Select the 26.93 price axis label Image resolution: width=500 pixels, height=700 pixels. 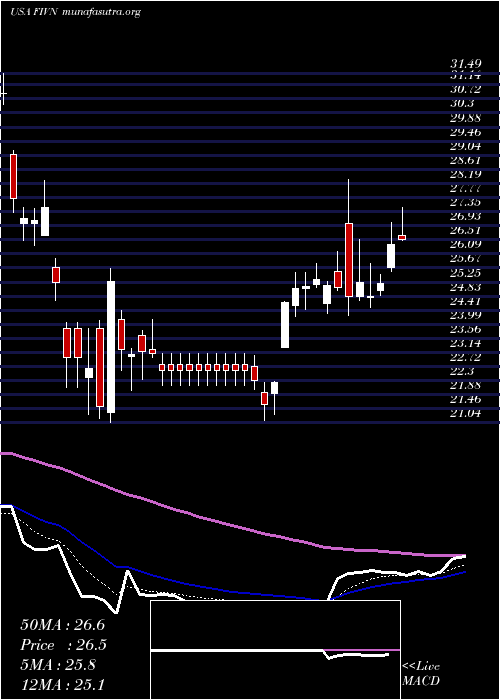tap(466, 217)
